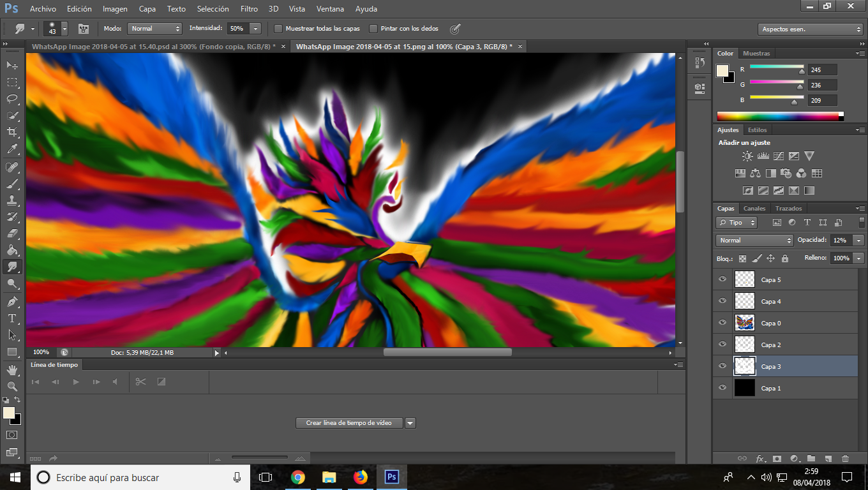The width and height of the screenshot is (868, 490).
Task: Add a Curves adjustment
Action: [779, 156]
